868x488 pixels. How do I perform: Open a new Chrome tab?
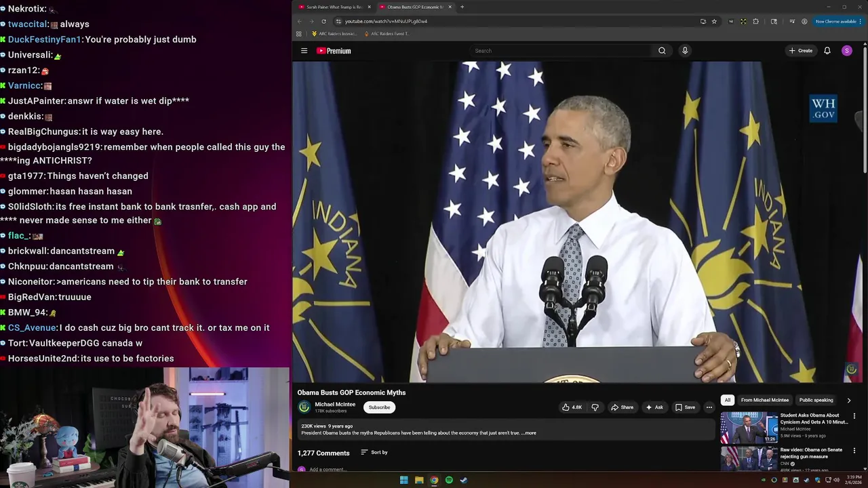(x=462, y=7)
